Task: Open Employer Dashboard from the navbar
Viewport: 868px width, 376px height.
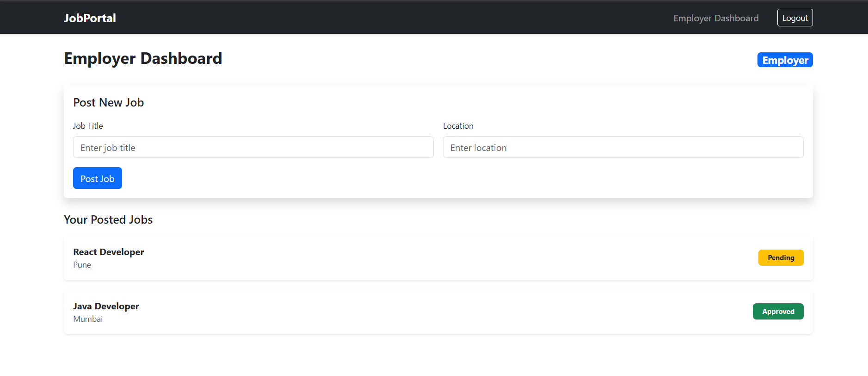Action: [x=715, y=18]
